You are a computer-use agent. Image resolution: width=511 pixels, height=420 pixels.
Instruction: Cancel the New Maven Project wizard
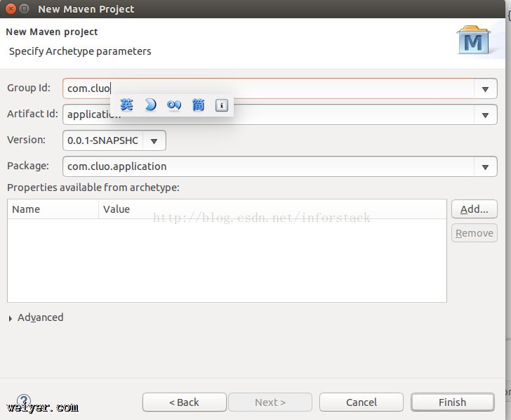(361, 402)
